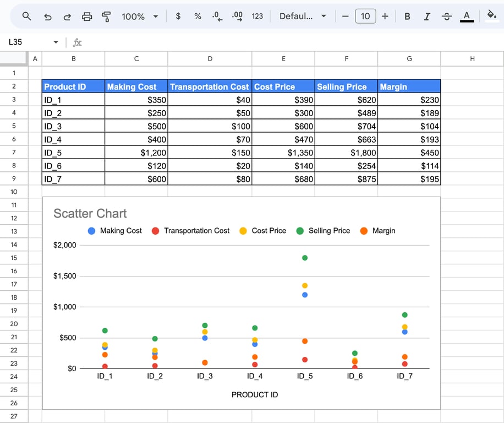This screenshot has height=423, width=504.
Task: Toggle bold formatting
Action: [x=407, y=17]
